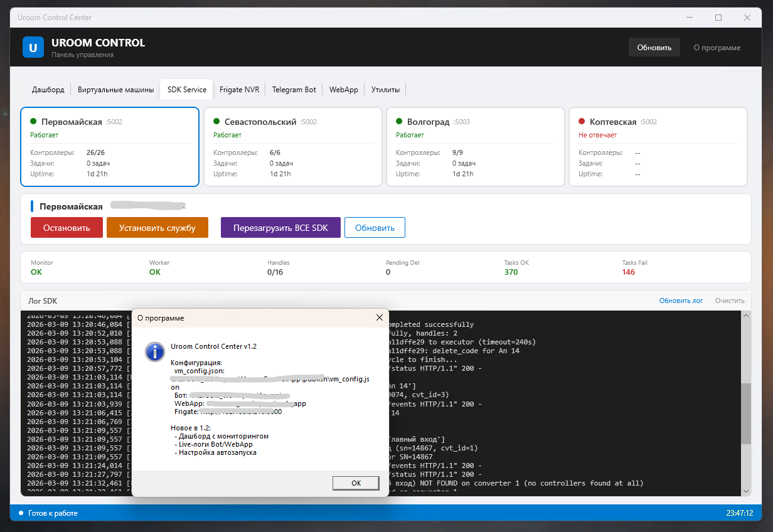Select the Первомайская service card
Image resolution: width=773 pixels, height=532 pixels.
coord(110,147)
